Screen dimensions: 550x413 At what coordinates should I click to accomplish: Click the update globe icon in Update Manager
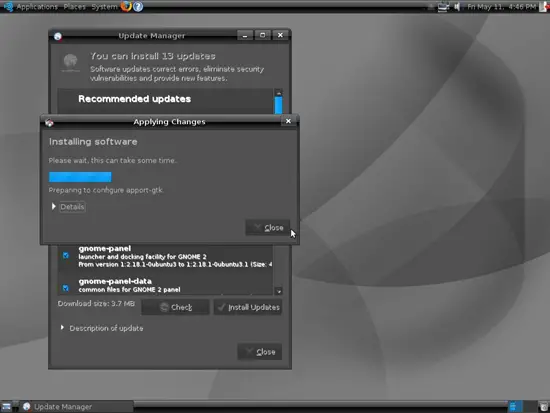coord(71,62)
